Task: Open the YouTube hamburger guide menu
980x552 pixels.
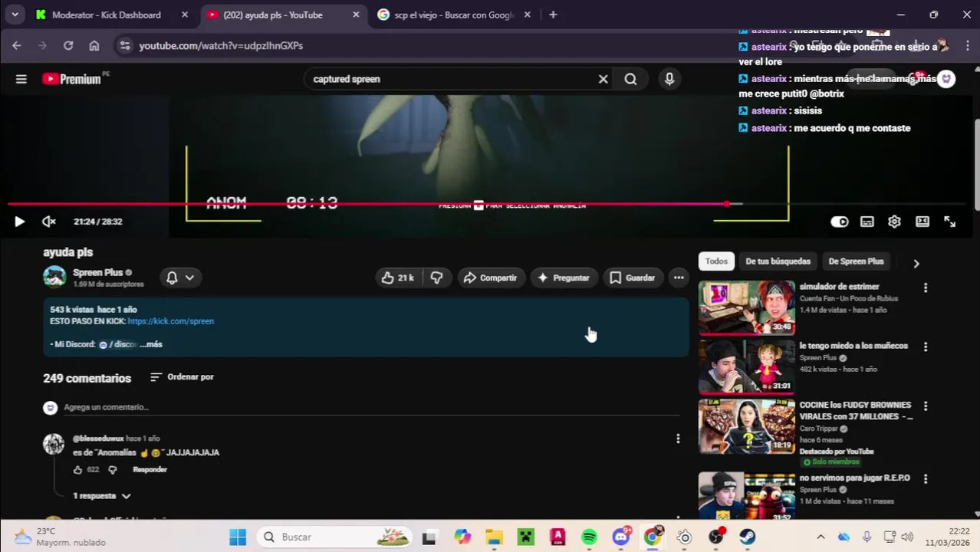Action: (x=21, y=79)
